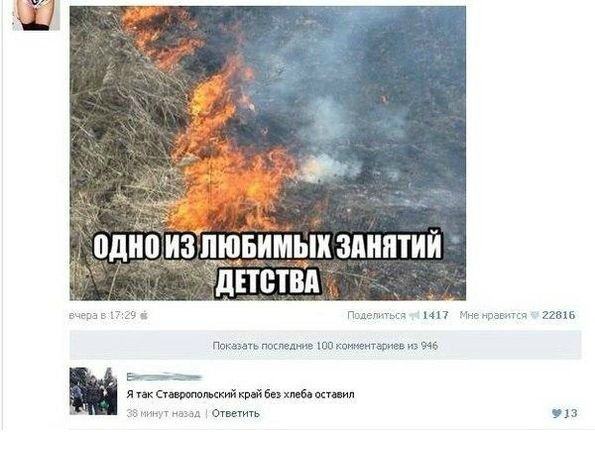Show reposts via the 1417 count
The height and width of the screenshot is (450, 595).
(435, 315)
